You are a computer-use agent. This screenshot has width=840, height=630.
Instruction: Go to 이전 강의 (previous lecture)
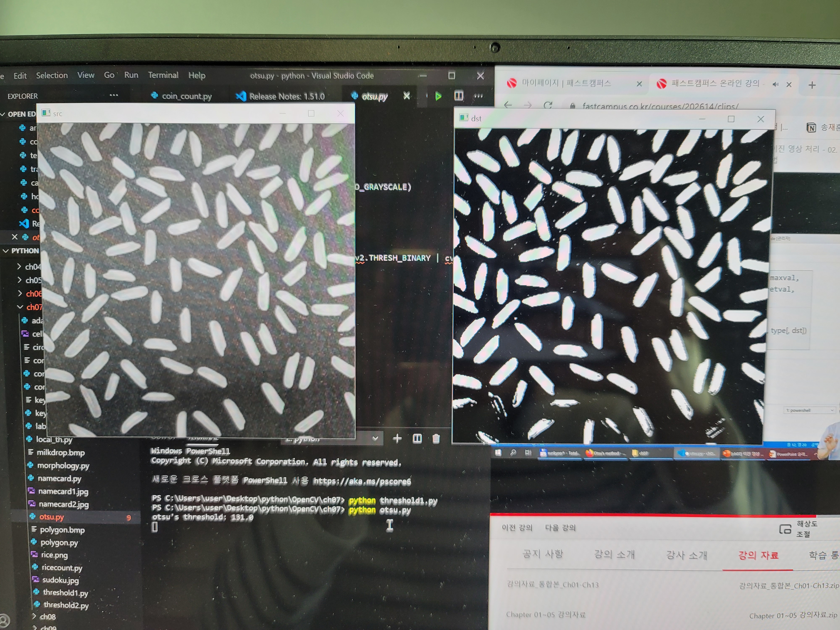pyautogui.click(x=517, y=528)
